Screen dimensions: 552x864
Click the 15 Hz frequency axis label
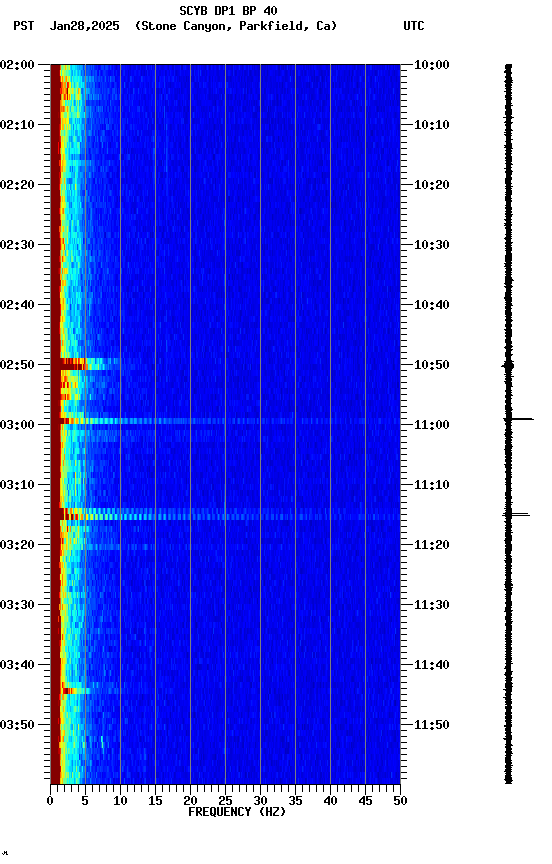pos(155,801)
